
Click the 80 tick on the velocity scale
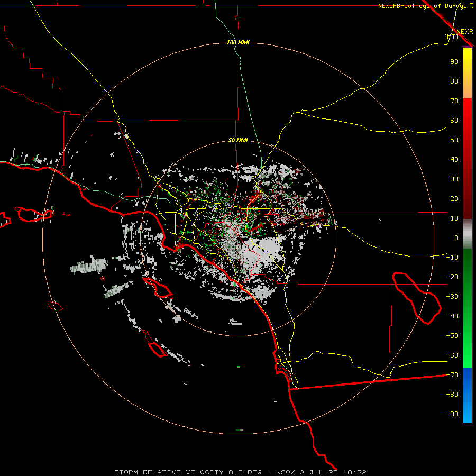coord(454,81)
